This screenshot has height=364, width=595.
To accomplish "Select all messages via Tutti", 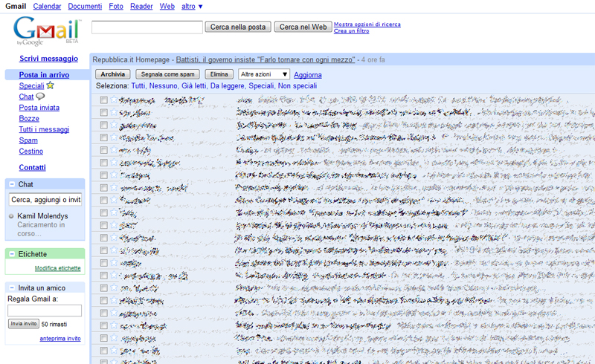I will tap(138, 86).
